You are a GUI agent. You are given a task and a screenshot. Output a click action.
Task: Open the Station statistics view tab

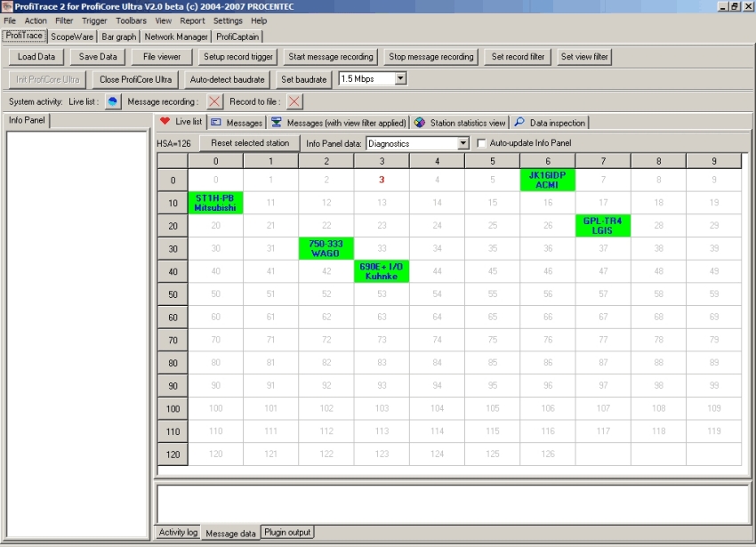tap(460, 123)
